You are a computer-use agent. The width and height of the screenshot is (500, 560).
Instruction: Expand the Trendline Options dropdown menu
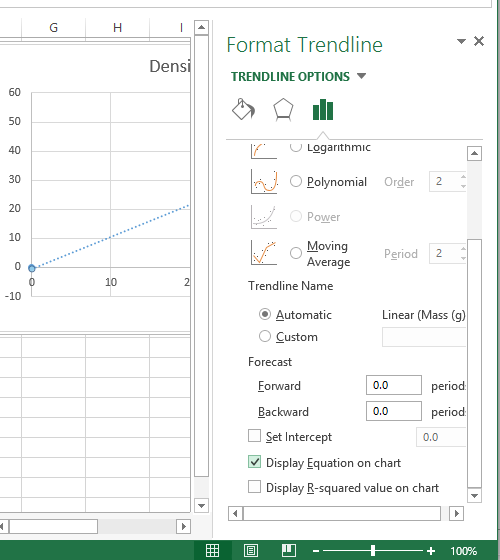pos(361,76)
